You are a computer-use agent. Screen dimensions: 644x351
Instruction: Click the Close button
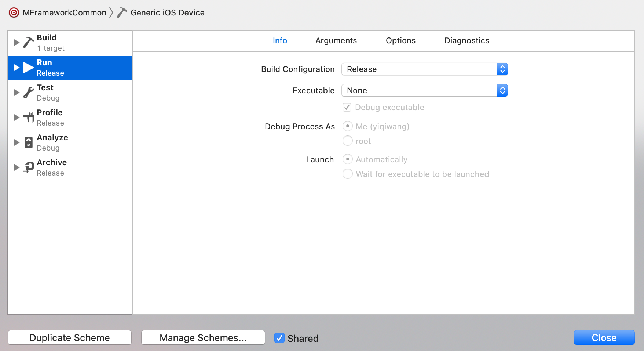pyautogui.click(x=604, y=337)
